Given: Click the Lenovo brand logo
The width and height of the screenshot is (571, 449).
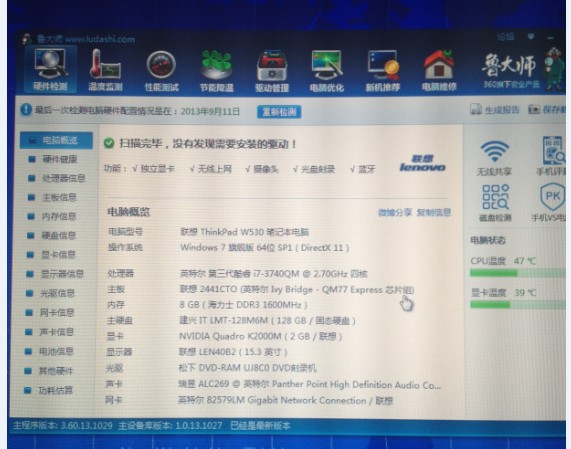Looking at the screenshot, I should point(422,163).
